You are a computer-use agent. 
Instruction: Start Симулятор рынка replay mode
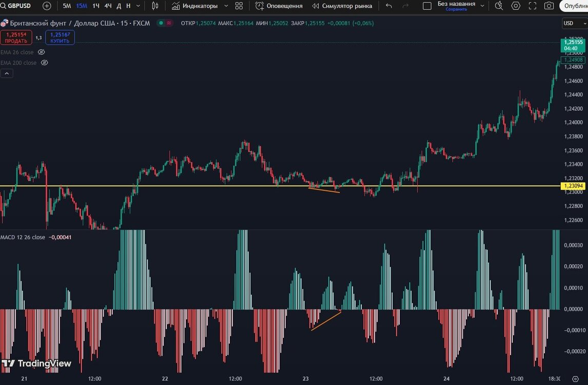tap(342, 6)
